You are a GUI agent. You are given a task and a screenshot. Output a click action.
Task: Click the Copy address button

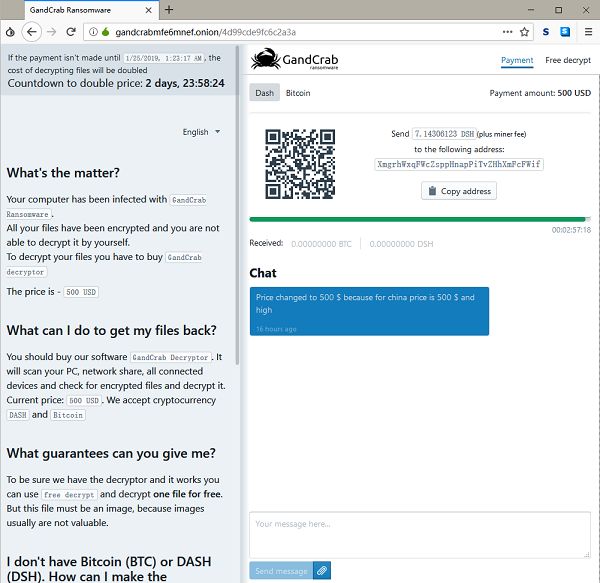point(459,191)
